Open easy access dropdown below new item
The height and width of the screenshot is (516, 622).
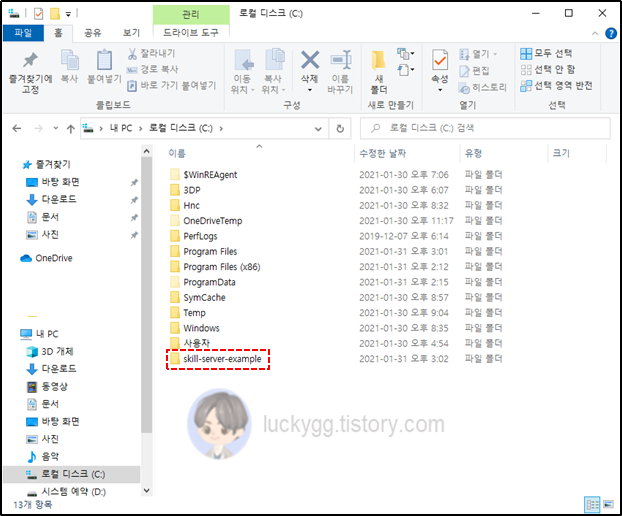[406, 70]
